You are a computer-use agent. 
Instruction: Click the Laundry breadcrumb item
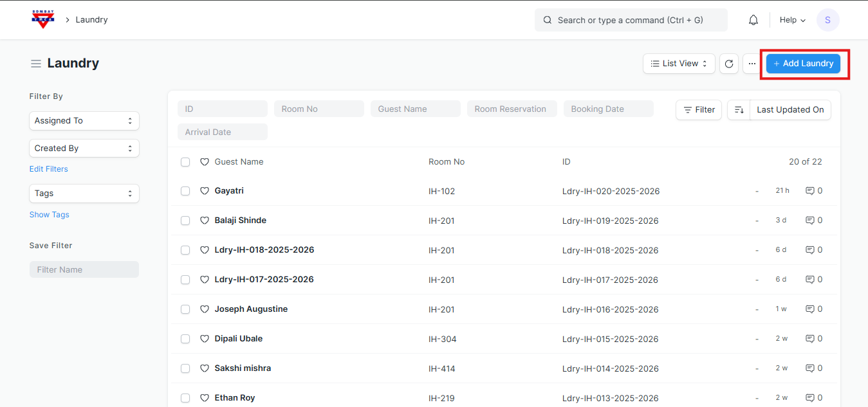[x=91, y=20]
